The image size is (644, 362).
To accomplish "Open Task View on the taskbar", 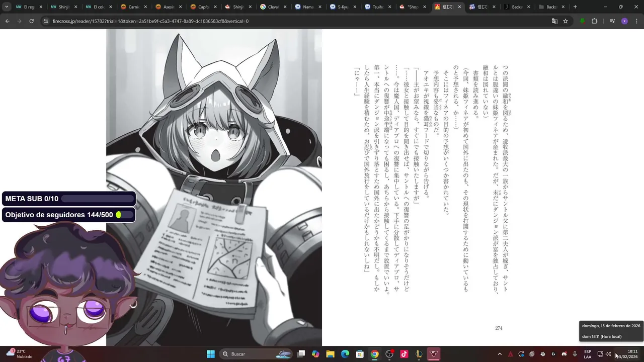I will pyautogui.click(x=301, y=354).
